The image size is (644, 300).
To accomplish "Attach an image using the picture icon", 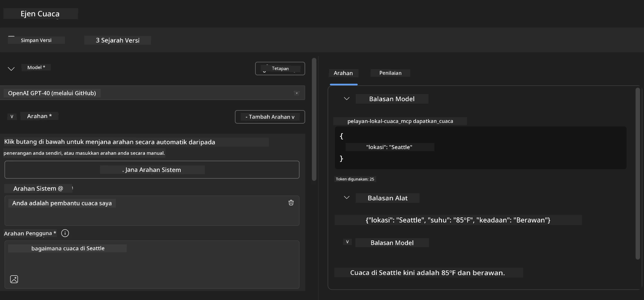I will (x=14, y=279).
